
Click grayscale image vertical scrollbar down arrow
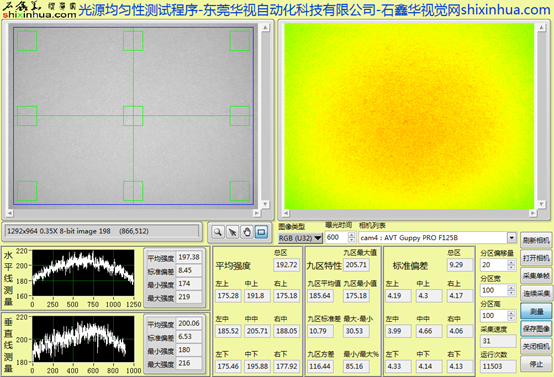[265, 204]
